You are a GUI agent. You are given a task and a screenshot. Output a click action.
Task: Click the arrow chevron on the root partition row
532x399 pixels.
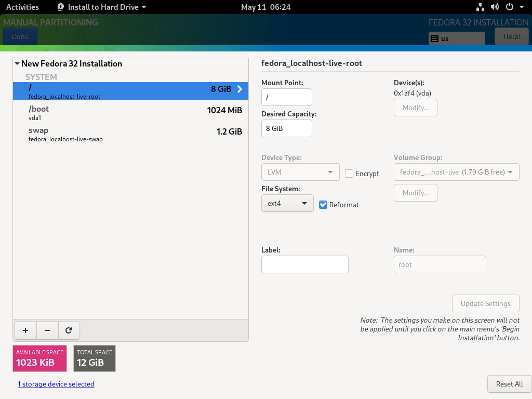click(x=240, y=89)
